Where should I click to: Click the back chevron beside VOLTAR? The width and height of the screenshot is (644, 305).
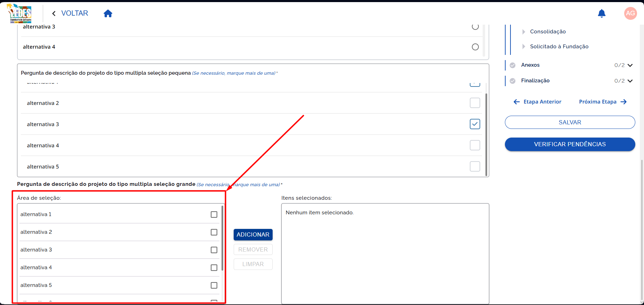pyautogui.click(x=54, y=14)
